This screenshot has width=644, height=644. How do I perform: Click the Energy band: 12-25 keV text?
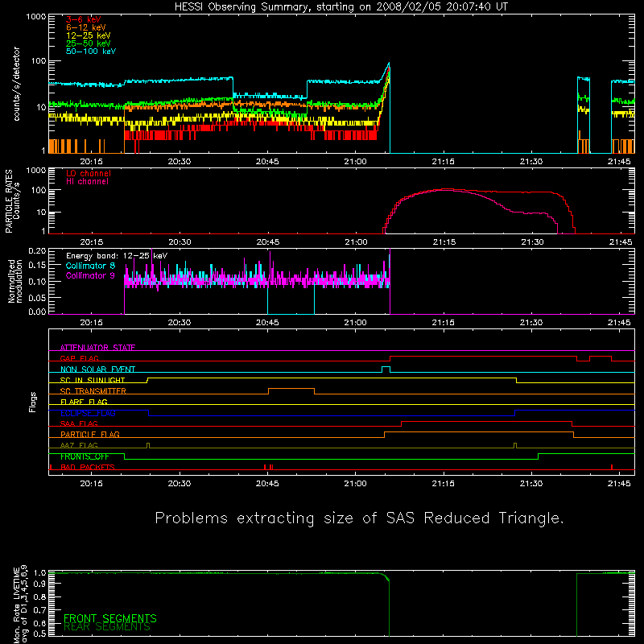click(x=117, y=256)
